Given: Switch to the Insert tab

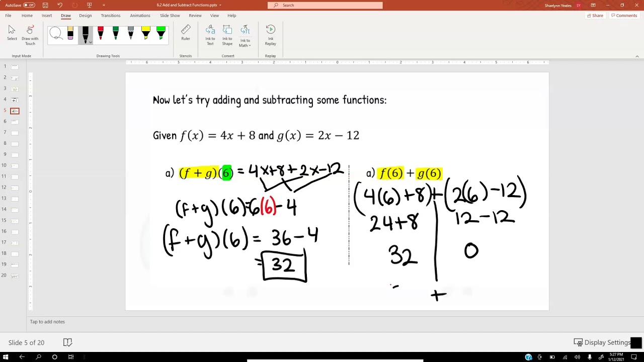Looking at the screenshot, I should click(x=47, y=16).
